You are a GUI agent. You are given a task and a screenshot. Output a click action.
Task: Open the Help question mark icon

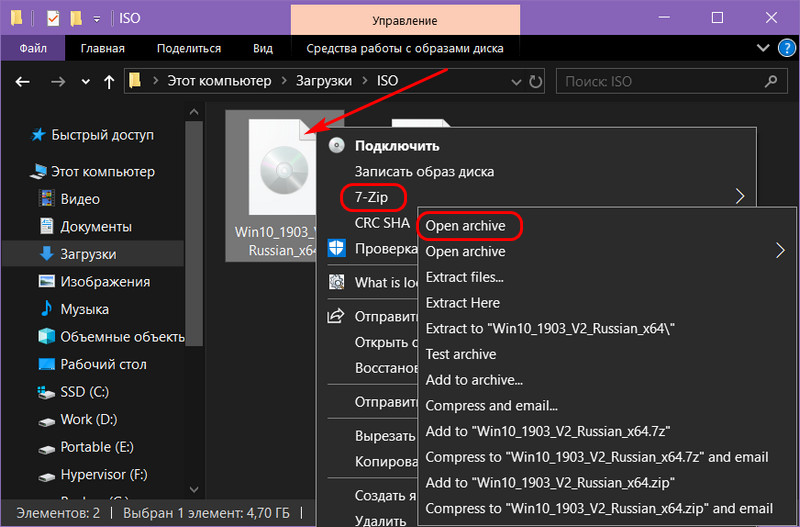coord(786,48)
